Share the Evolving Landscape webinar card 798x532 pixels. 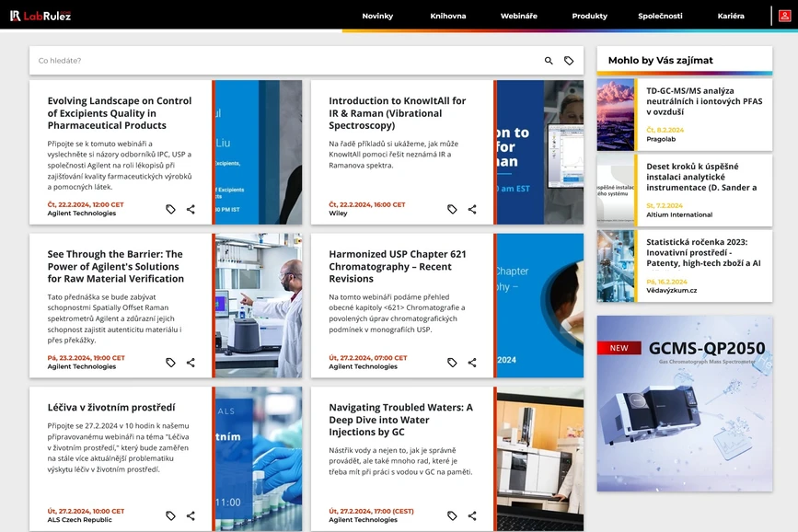tap(191, 210)
